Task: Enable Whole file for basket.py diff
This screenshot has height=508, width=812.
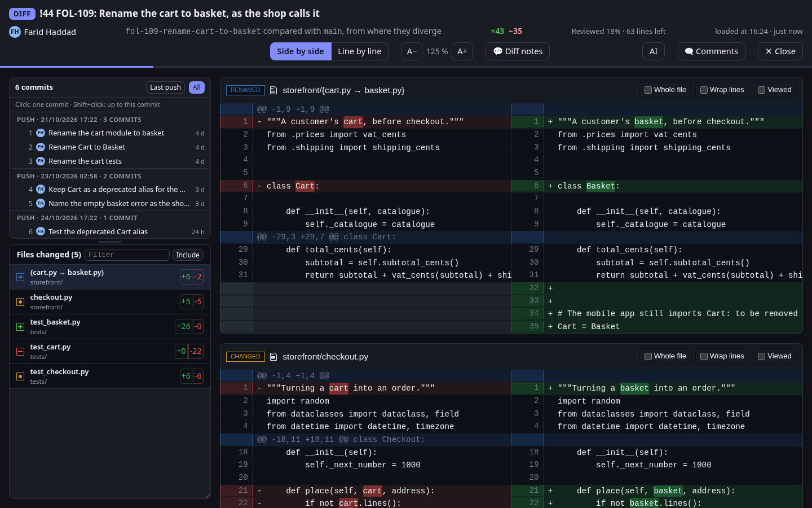Action: [665, 90]
